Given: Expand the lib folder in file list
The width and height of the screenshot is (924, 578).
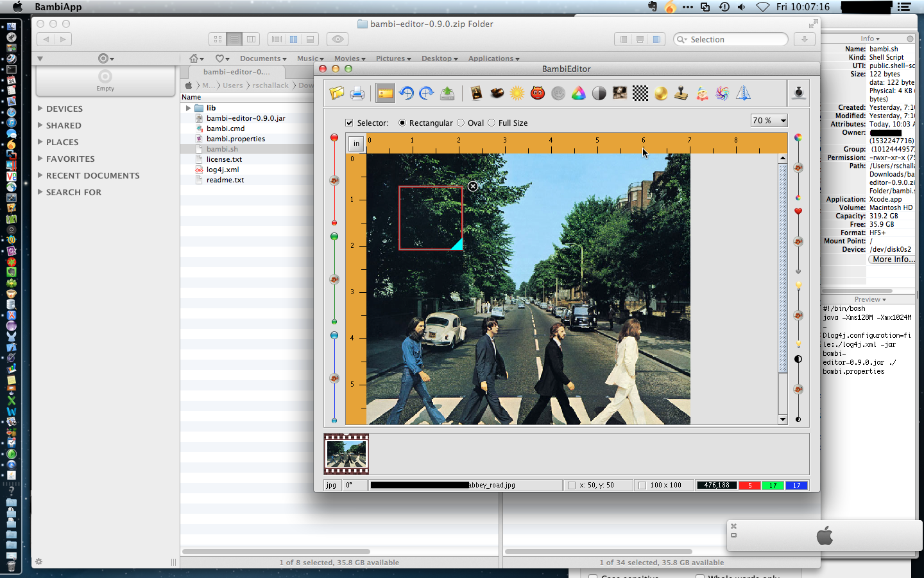Looking at the screenshot, I should tap(189, 108).
